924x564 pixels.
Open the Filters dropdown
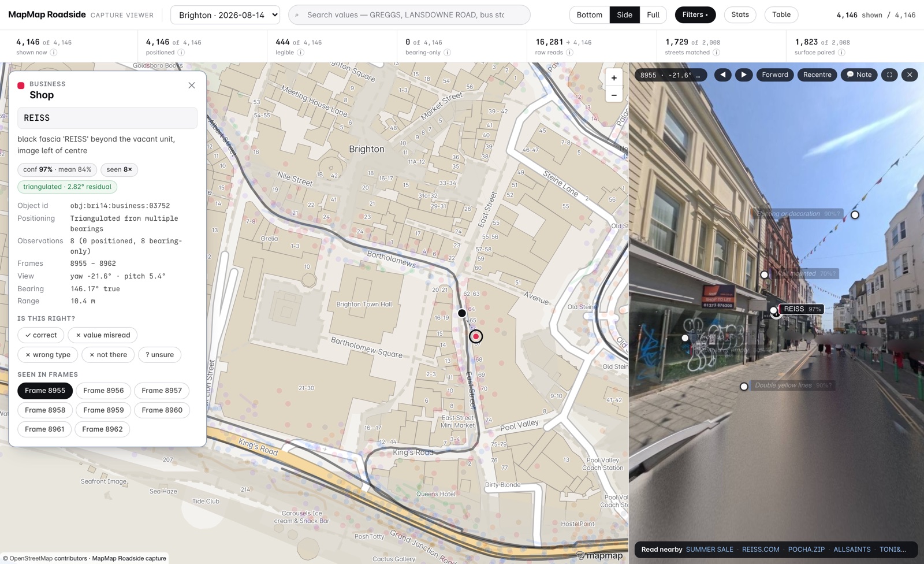[x=695, y=15]
